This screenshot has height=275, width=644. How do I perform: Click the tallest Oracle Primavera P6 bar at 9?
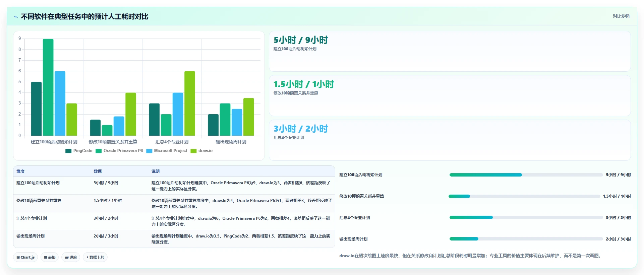(x=48, y=87)
